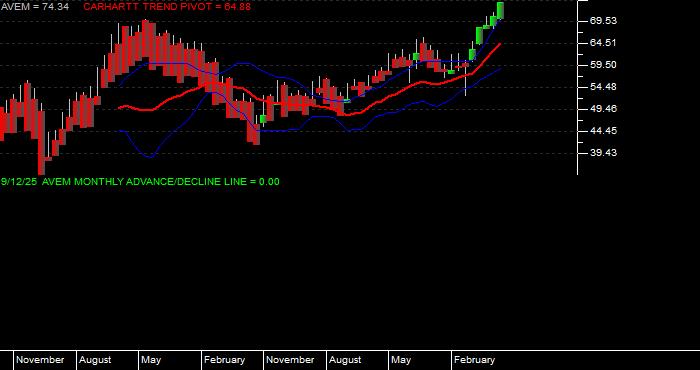The width and height of the screenshot is (700, 370).
Task: Click the 69.53 price axis label
Action: (x=604, y=21)
